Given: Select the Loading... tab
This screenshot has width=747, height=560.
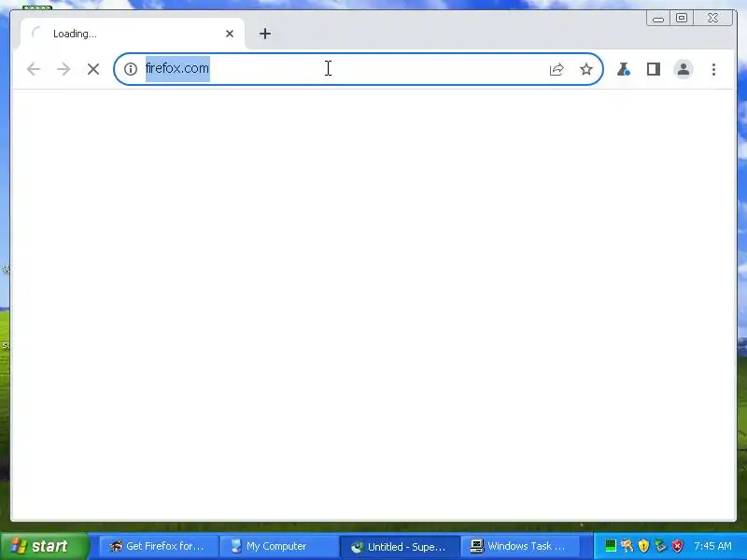Looking at the screenshot, I should click(133, 34).
